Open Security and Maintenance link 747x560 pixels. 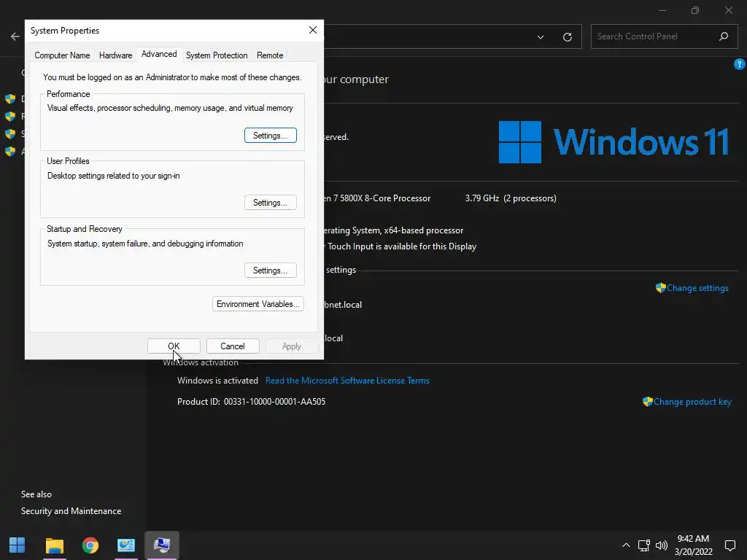pyautogui.click(x=71, y=511)
